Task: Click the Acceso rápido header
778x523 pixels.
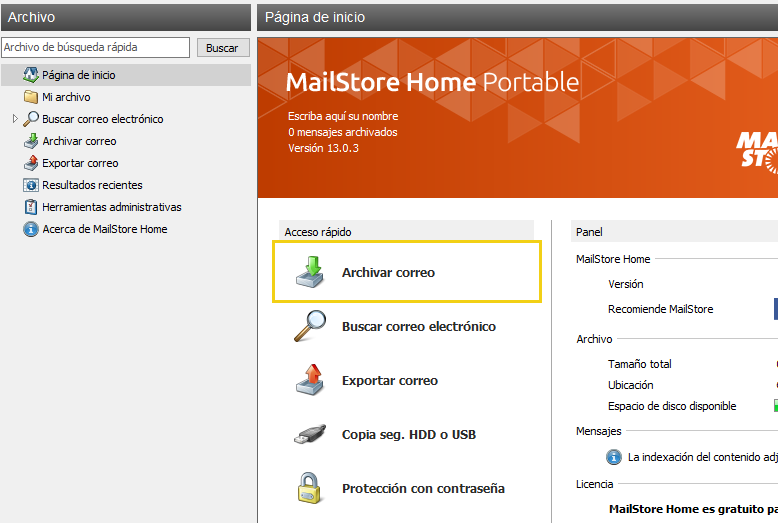Action: click(x=406, y=232)
